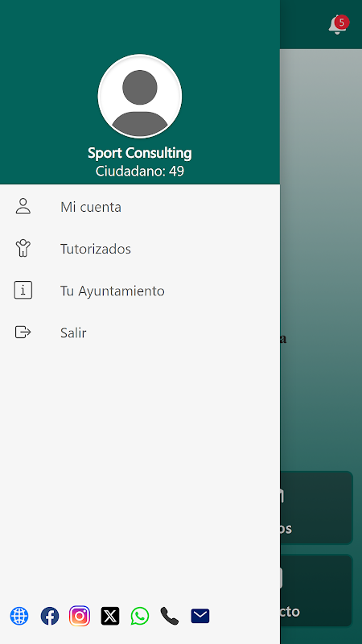The width and height of the screenshot is (362, 644).
Task: Click the email envelope icon
Action: 200,616
